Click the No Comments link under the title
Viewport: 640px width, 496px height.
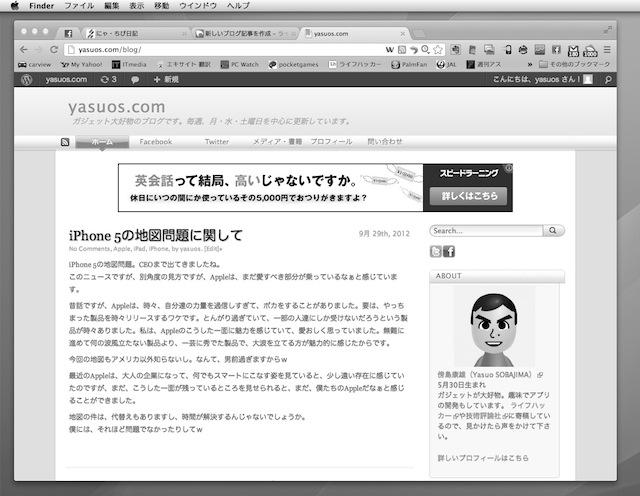(89, 249)
